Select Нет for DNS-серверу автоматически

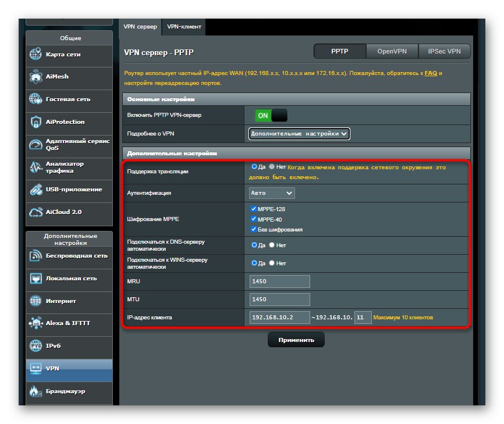(x=272, y=245)
